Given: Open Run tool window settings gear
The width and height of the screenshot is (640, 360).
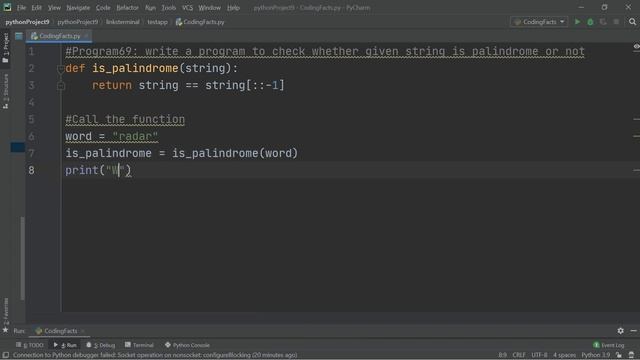Looking at the screenshot, I should (620, 331).
